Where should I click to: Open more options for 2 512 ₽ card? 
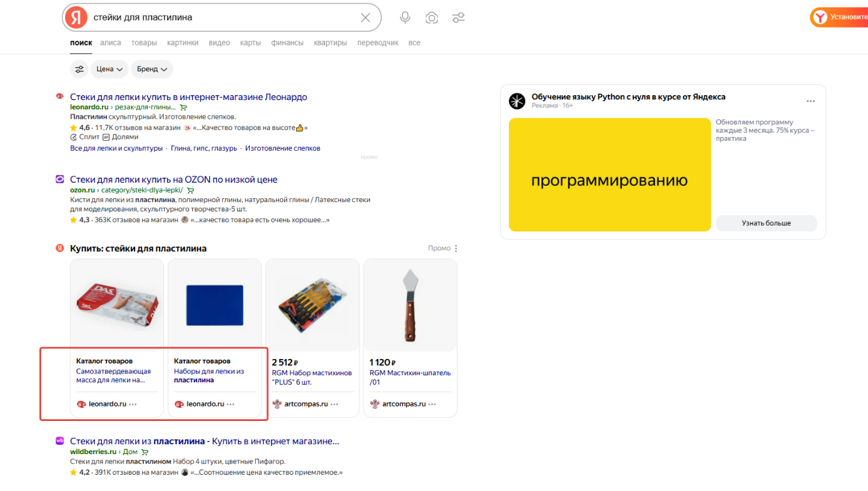tap(334, 404)
